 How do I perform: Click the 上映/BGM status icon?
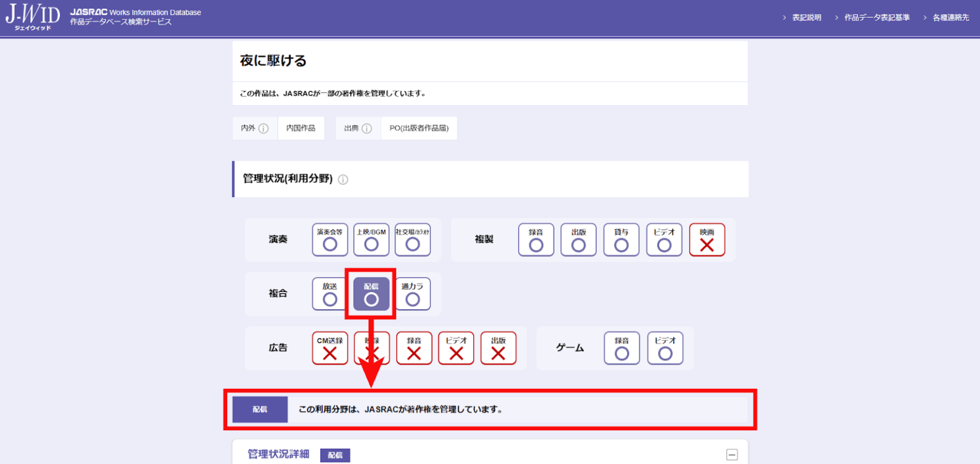click(371, 239)
